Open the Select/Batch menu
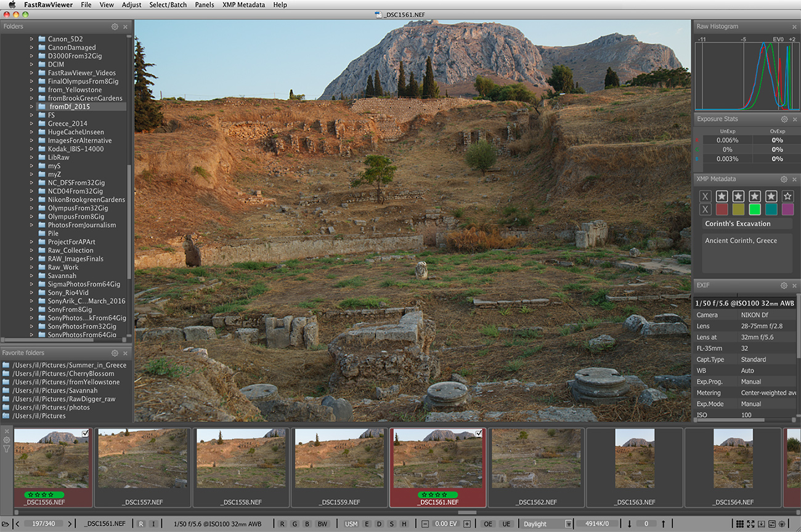Screen dimensions: 801x532 tap(168, 5)
